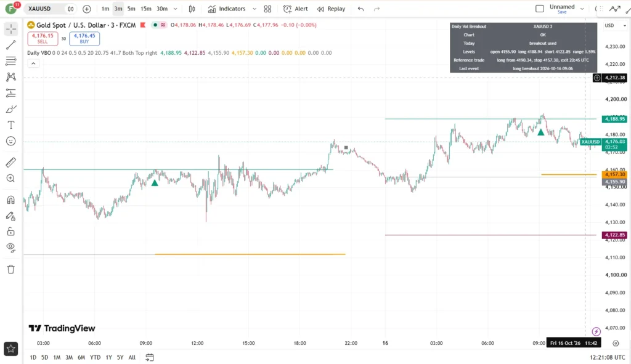Image resolution: width=631 pixels, height=364 pixels.
Task: Select the 6M date range
Action: click(x=81, y=357)
